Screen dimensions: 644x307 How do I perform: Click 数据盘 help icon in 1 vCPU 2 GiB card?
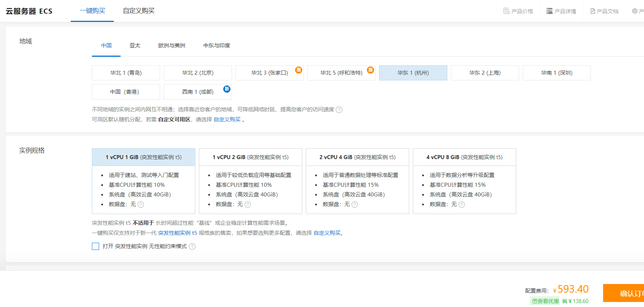pos(248,204)
